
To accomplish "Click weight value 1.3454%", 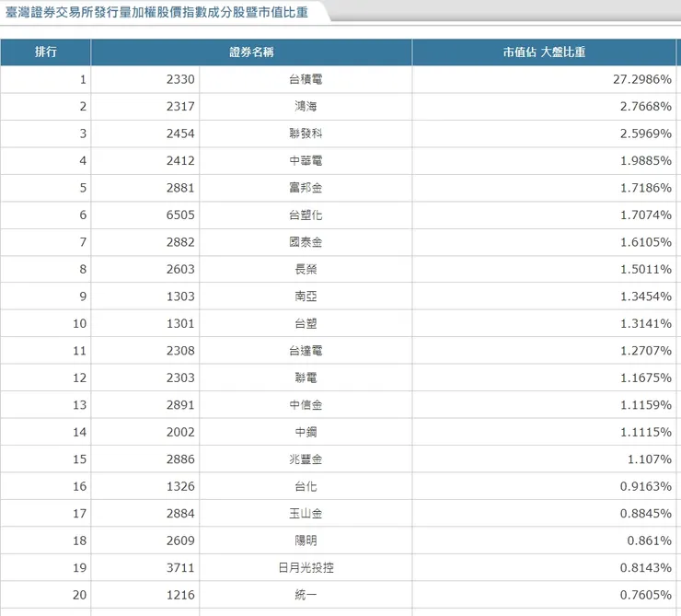I will click(645, 296).
